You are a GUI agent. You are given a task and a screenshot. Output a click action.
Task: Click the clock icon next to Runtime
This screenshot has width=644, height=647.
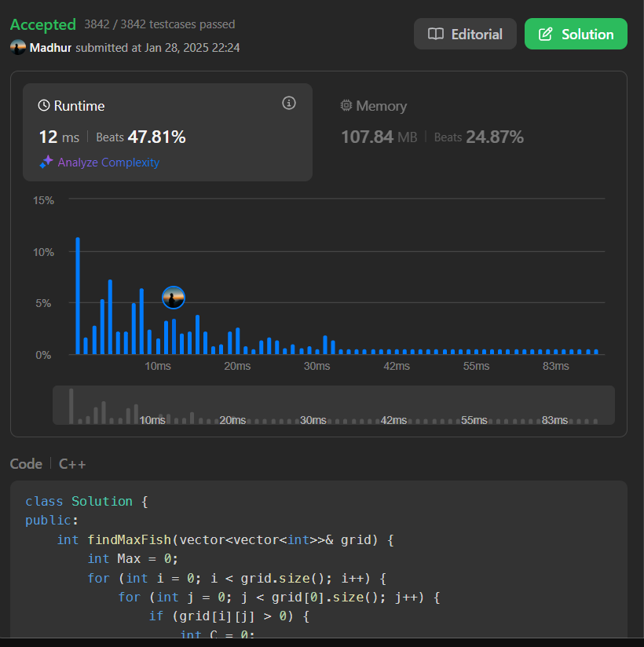(44, 106)
